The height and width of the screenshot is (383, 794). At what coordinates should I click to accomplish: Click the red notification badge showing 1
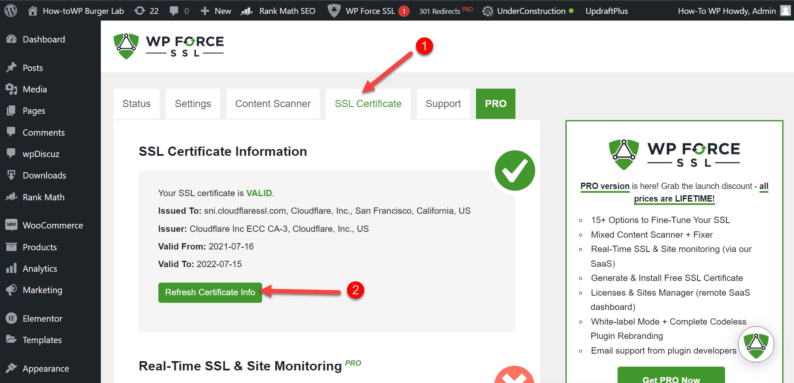(x=404, y=11)
